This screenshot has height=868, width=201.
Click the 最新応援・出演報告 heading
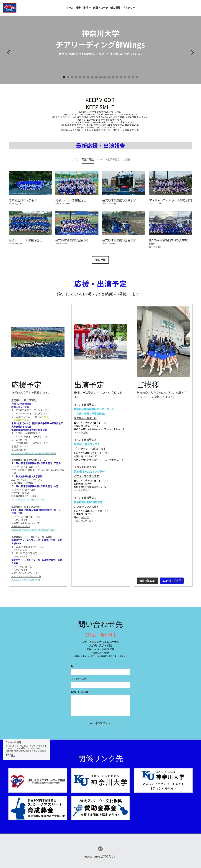100,146
